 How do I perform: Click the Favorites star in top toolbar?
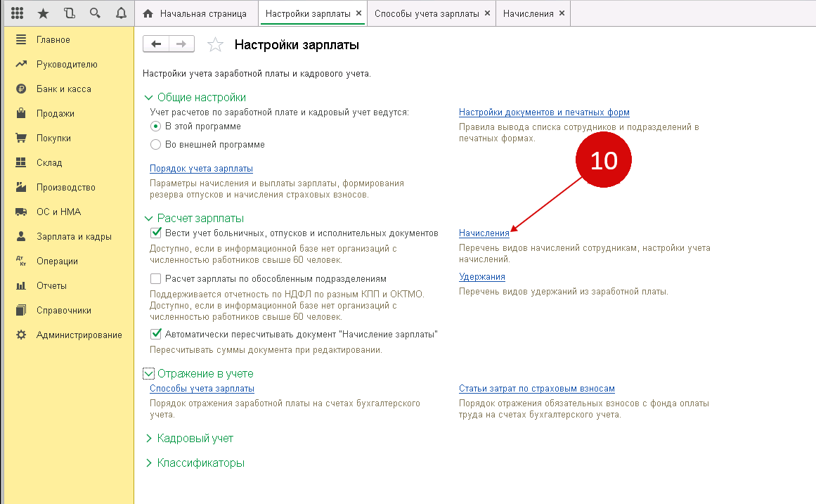tap(43, 13)
